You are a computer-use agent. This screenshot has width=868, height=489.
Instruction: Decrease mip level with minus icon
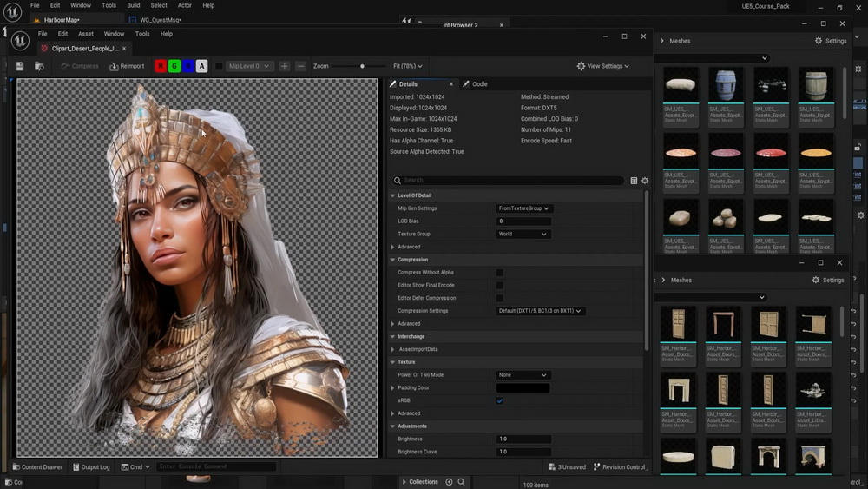coord(300,66)
